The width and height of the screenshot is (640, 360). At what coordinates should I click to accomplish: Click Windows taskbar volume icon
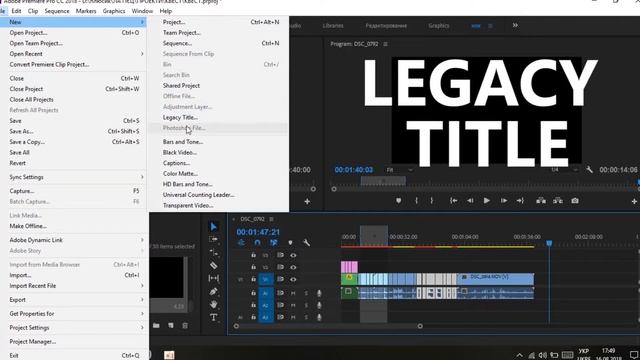tap(542, 355)
